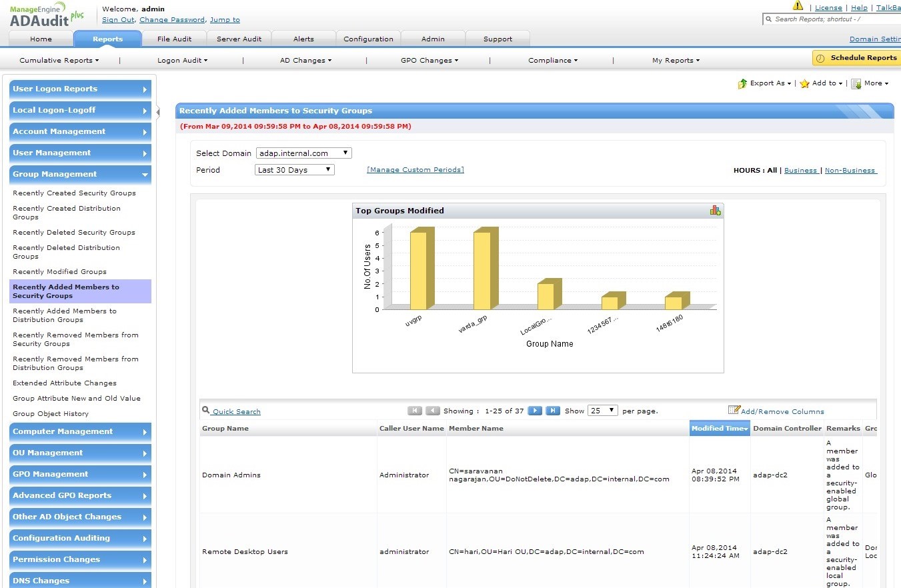
Task: Change rows per page dropdown
Action: tap(602, 411)
